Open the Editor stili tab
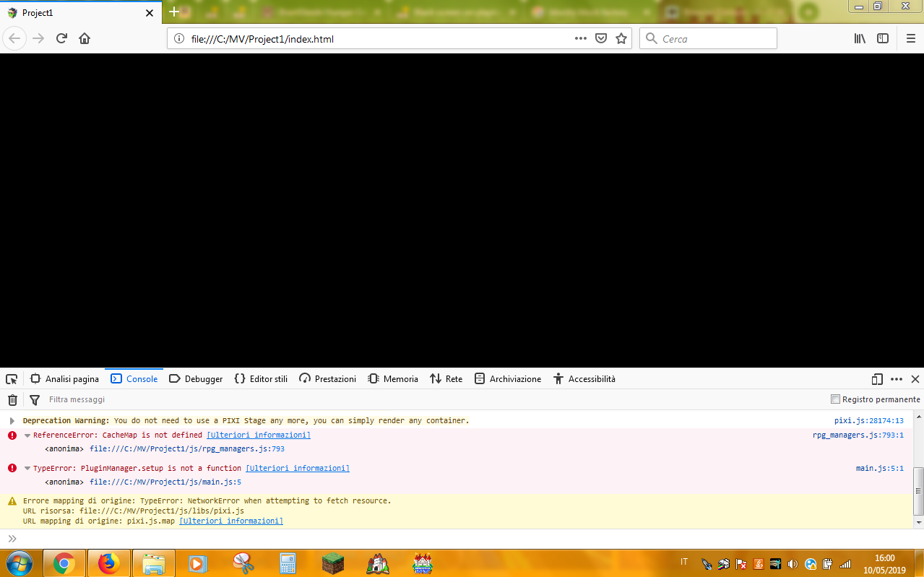 261,379
